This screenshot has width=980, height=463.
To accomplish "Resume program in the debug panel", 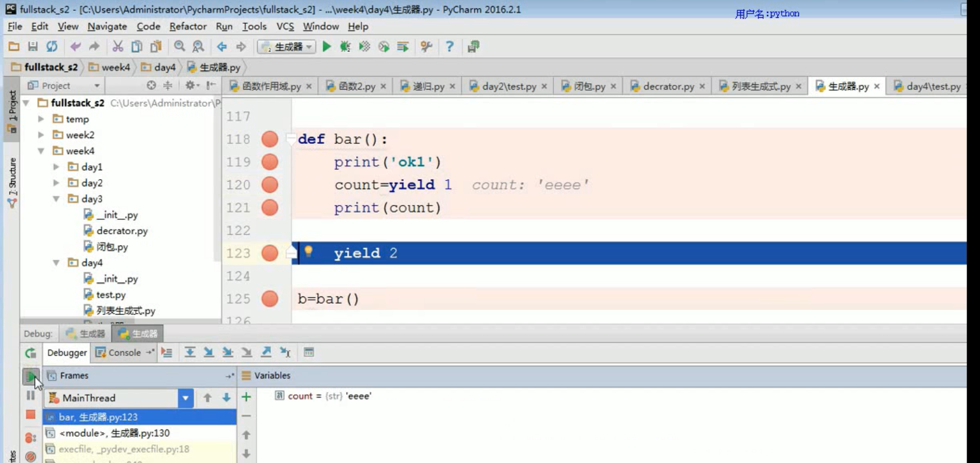I will [30, 376].
